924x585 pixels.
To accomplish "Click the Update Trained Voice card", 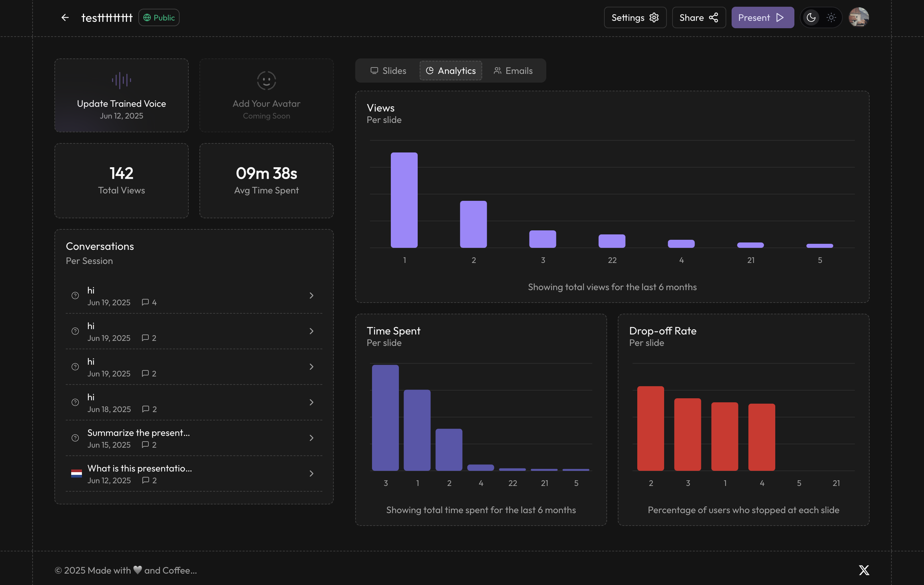I will click(121, 104).
